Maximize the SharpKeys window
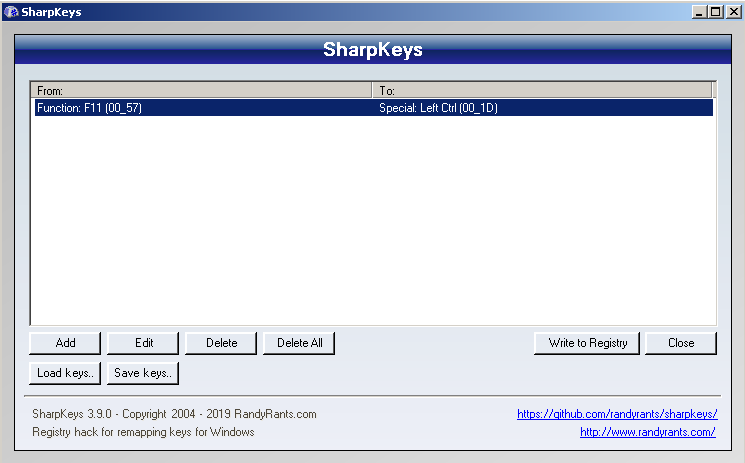The image size is (745, 463). (x=716, y=12)
